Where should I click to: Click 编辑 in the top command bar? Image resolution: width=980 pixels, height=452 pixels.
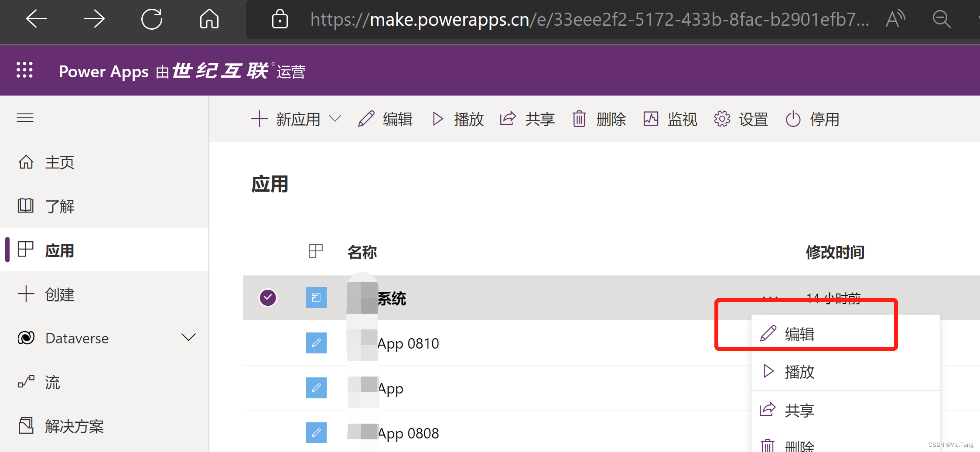tap(385, 119)
